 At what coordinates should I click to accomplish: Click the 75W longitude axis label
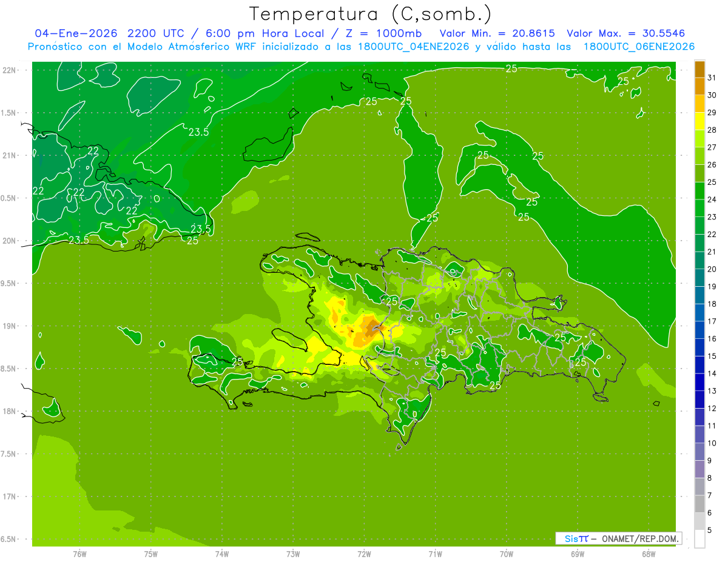tap(151, 554)
